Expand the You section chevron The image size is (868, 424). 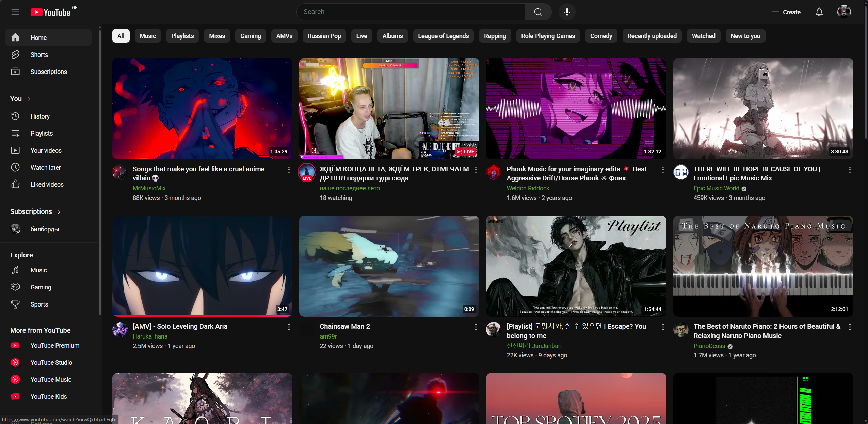[29, 99]
